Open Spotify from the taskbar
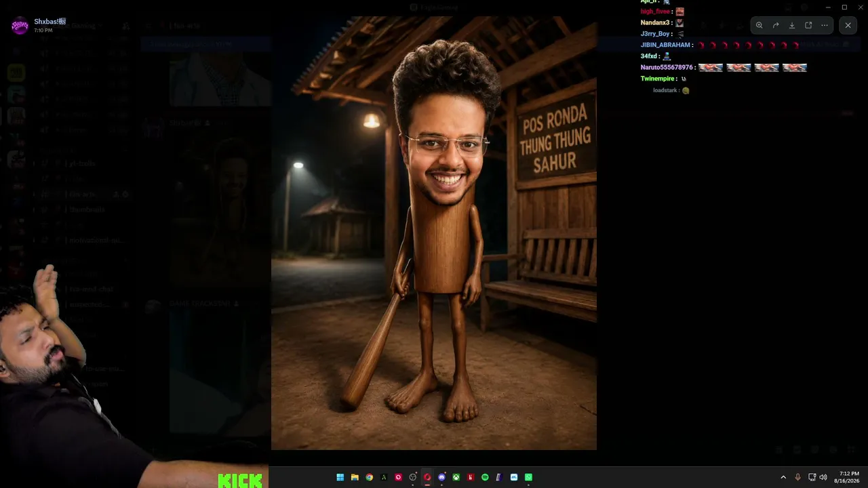Viewport: 868px width, 488px height. click(x=485, y=477)
